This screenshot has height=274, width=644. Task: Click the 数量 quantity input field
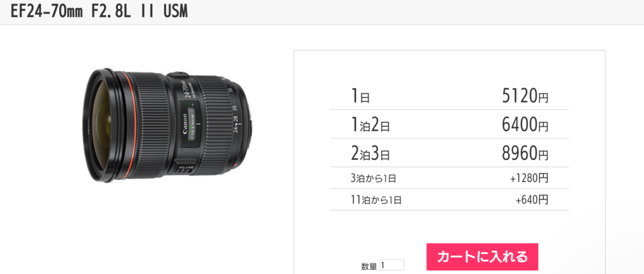[x=392, y=265]
